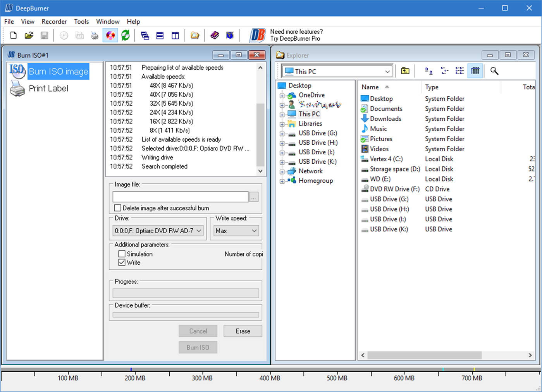542x392 pixels.
Task: Click the 'Search completed' log line
Action: [x=164, y=166]
